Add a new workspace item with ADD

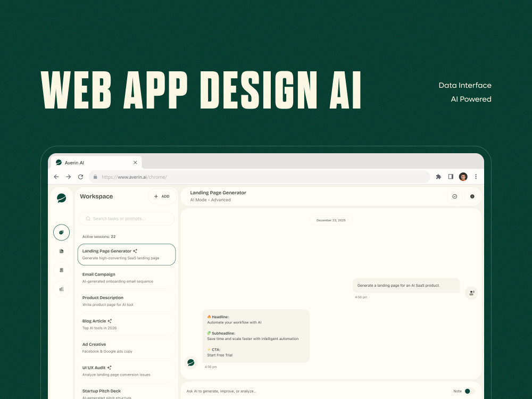[162, 196]
